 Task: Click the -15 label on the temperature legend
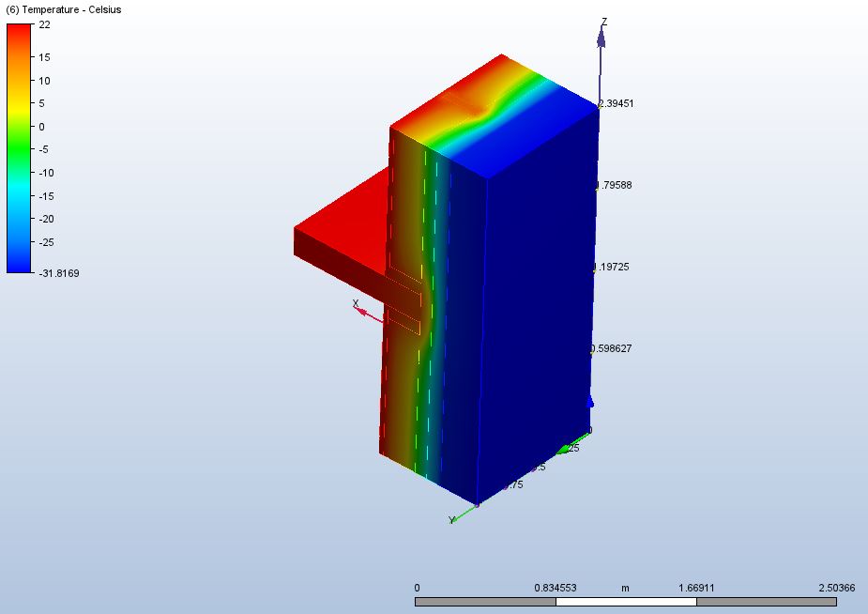coord(44,195)
